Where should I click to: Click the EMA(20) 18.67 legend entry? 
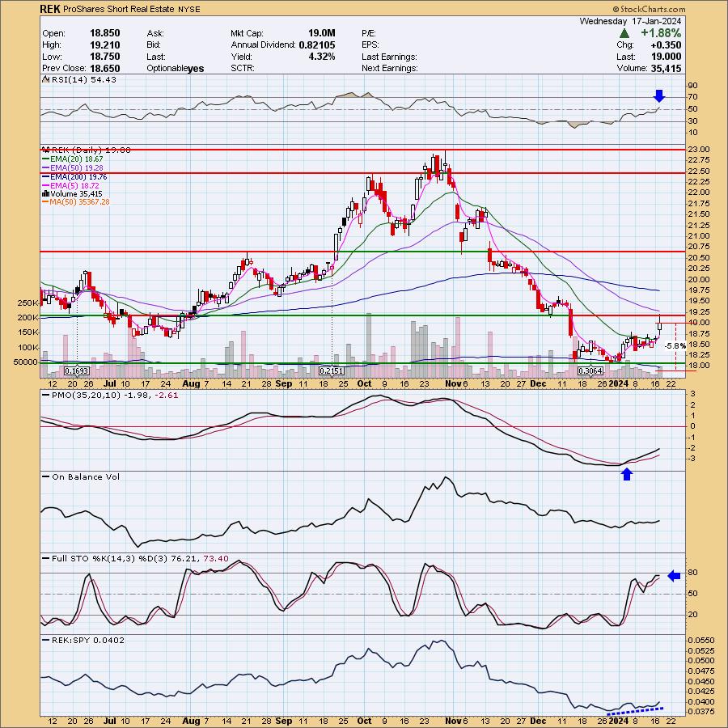click(74, 159)
